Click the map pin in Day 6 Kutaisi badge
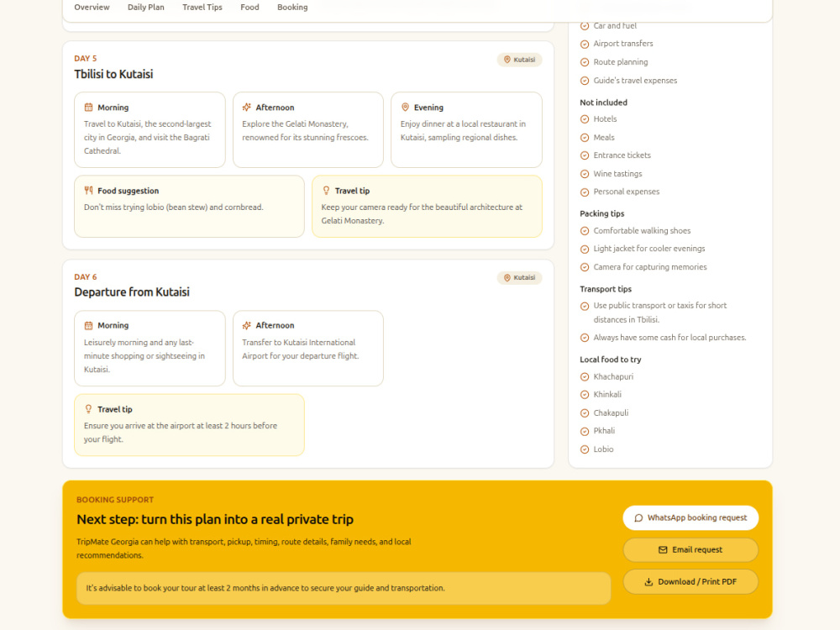The image size is (840, 630). click(507, 277)
